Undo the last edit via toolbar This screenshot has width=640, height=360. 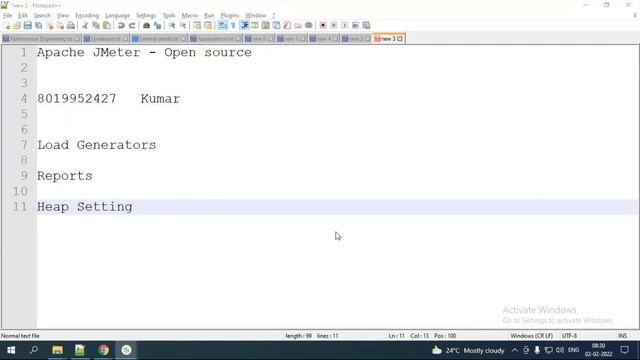121,26
